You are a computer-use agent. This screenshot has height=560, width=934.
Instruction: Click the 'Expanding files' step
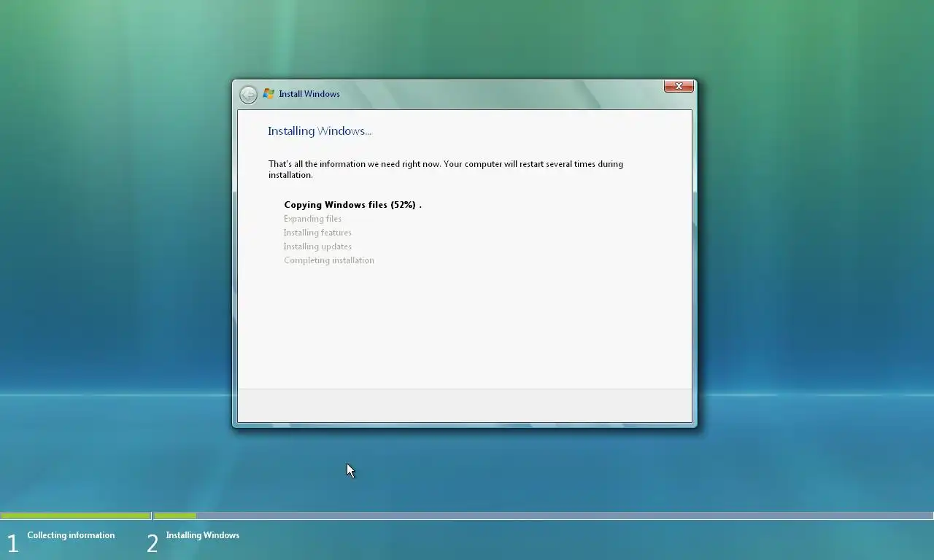[312, 219]
